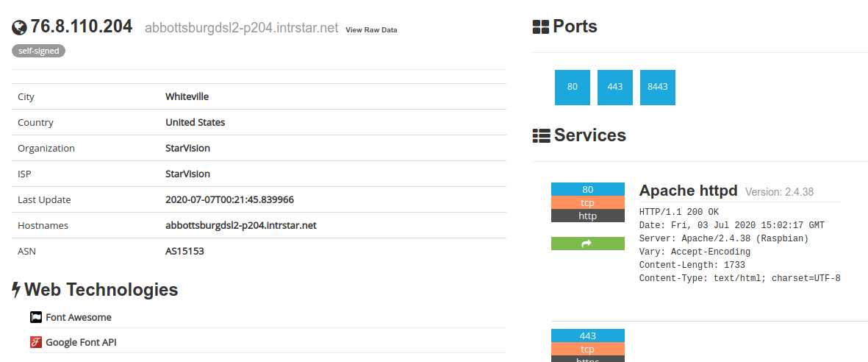
Task: Click the Services list icon
Action: pos(541,135)
